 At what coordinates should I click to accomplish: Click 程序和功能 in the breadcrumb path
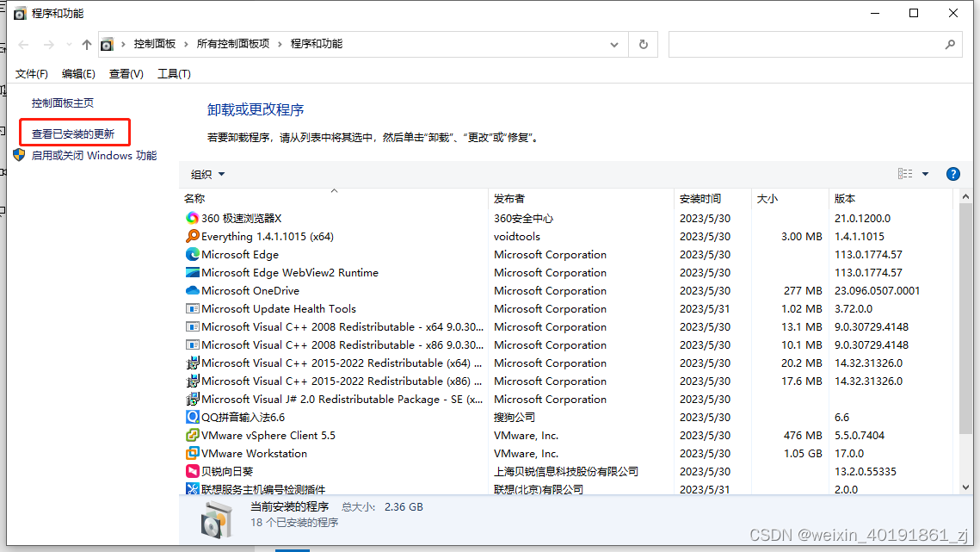point(317,44)
